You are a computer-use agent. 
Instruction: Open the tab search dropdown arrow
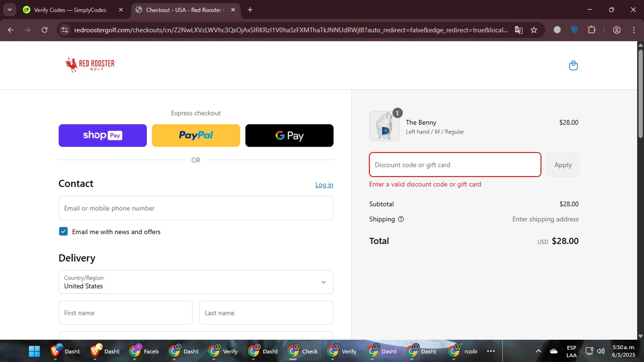click(x=9, y=10)
